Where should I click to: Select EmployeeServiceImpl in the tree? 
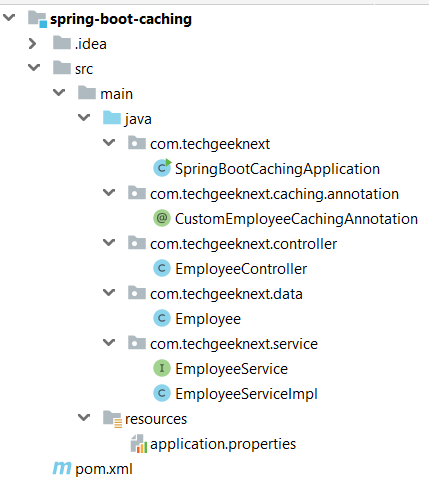[x=246, y=394]
